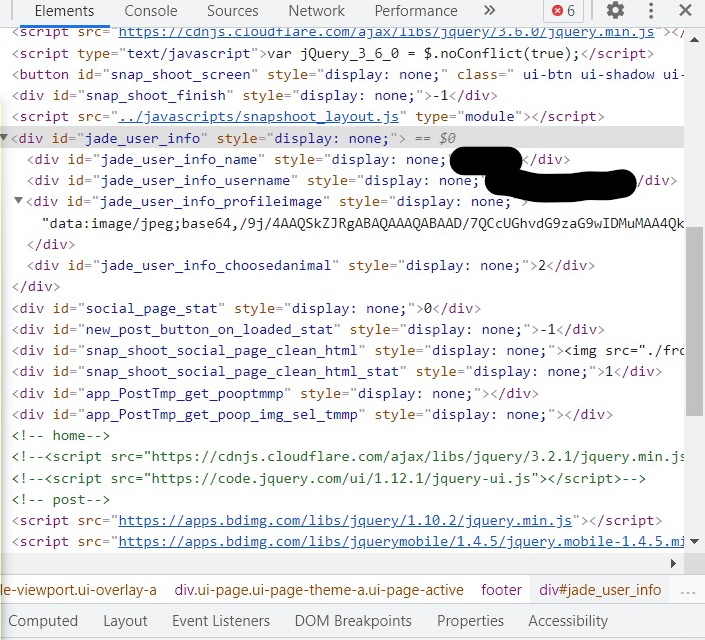The image size is (705, 640).
Task: Open the DevTools three-dot options menu
Action: coord(651,10)
